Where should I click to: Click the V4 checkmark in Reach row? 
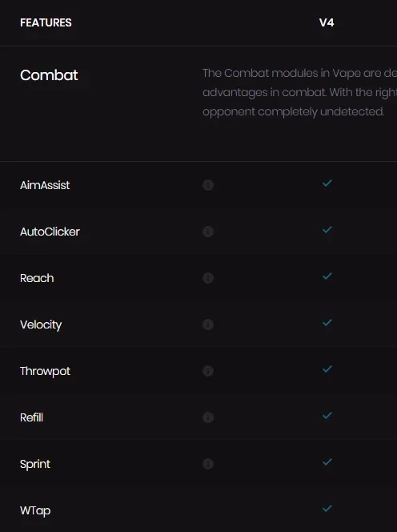tap(327, 276)
